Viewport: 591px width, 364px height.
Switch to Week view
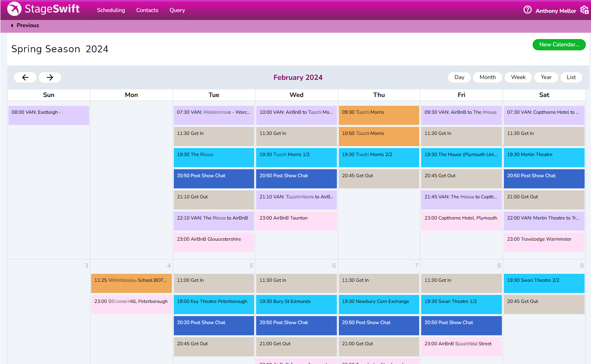(518, 77)
